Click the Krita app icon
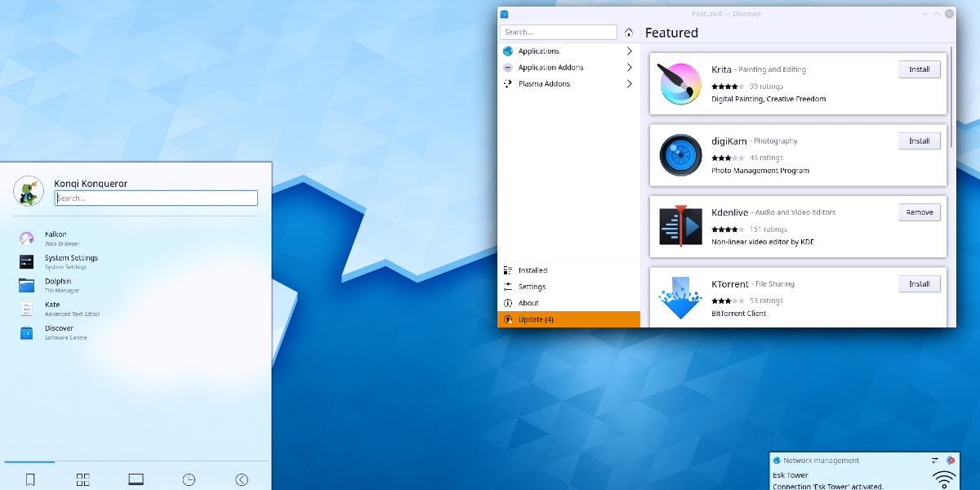Image resolution: width=980 pixels, height=490 pixels. (680, 84)
